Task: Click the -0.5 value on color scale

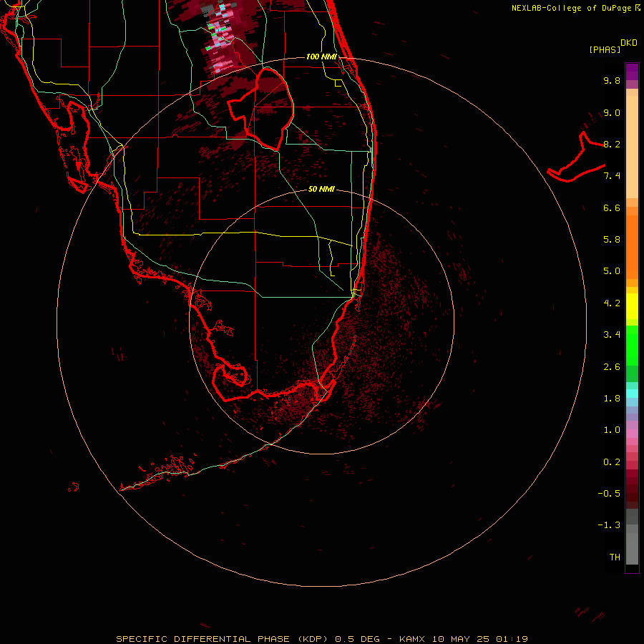Action: [x=609, y=494]
